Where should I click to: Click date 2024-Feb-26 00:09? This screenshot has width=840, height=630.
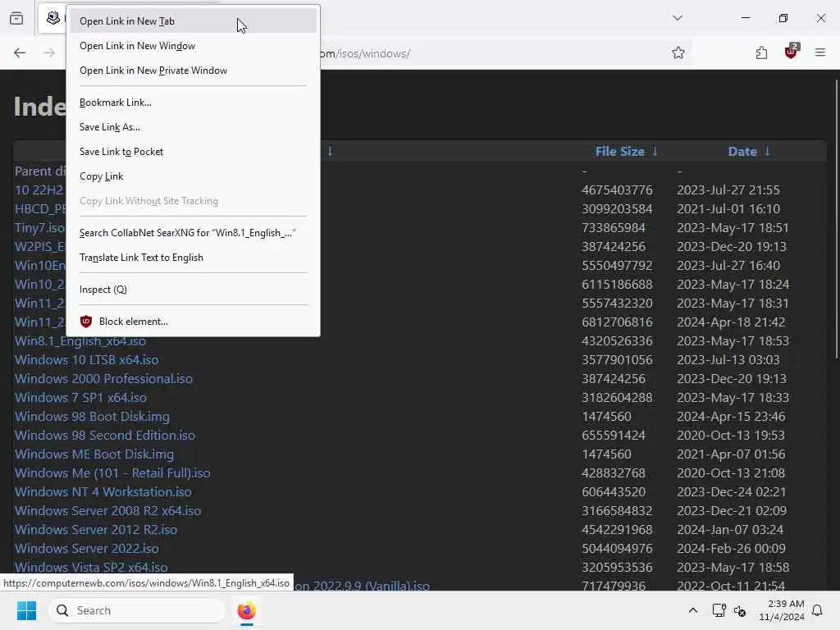click(731, 549)
